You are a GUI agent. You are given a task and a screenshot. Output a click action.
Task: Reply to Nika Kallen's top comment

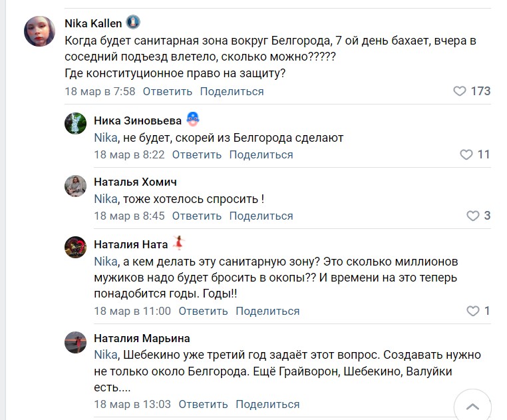(167, 91)
